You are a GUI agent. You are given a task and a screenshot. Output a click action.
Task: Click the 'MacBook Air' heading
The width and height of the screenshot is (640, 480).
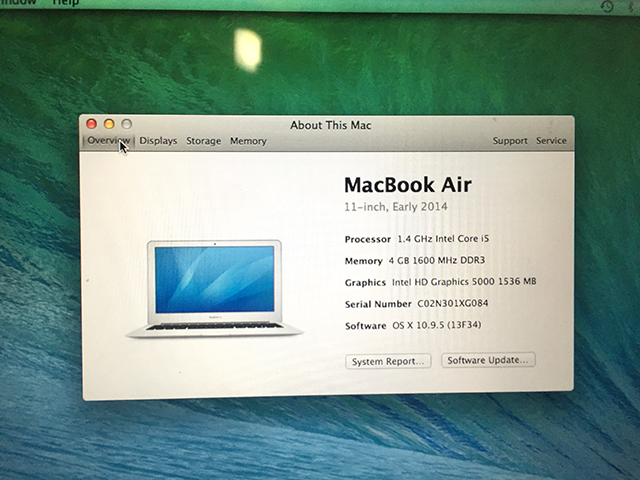pos(408,185)
